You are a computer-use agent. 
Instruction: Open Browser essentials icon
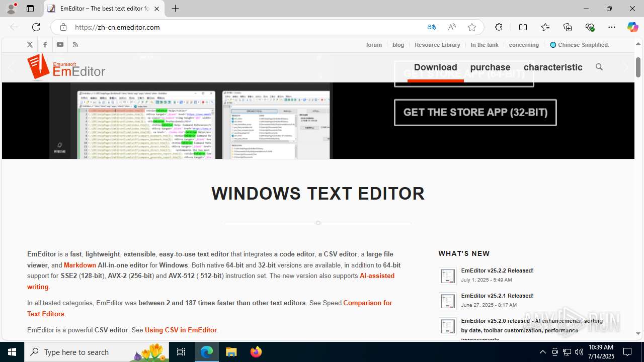(590, 27)
